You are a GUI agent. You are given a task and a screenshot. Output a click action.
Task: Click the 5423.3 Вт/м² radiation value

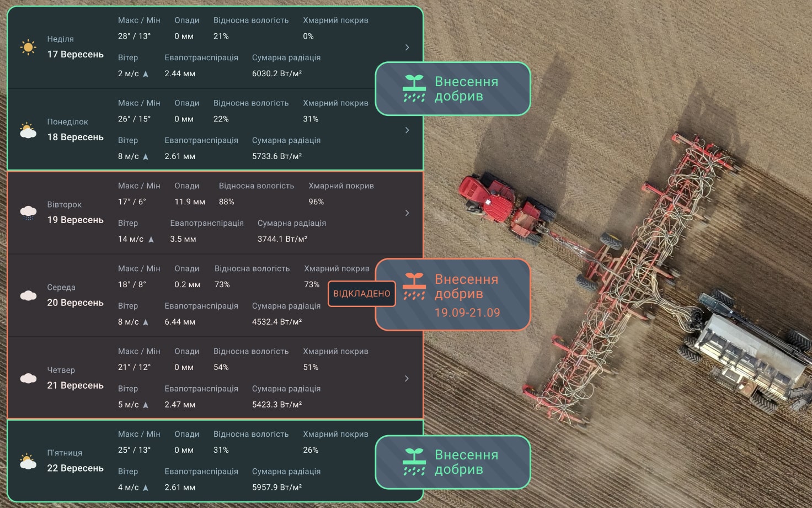(277, 405)
